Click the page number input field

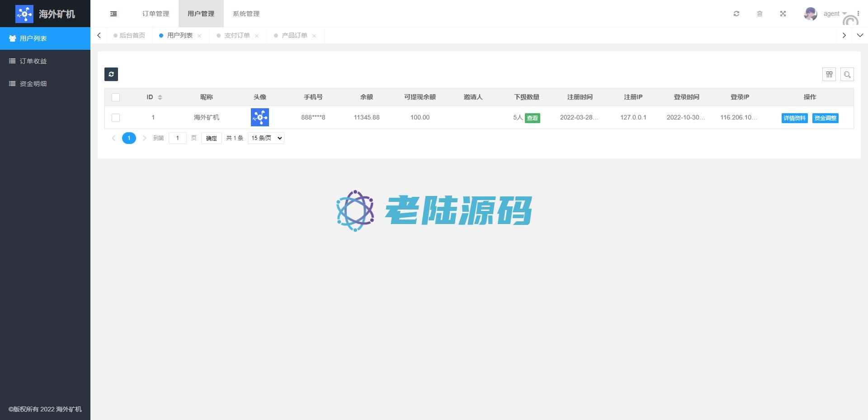point(177,138)
